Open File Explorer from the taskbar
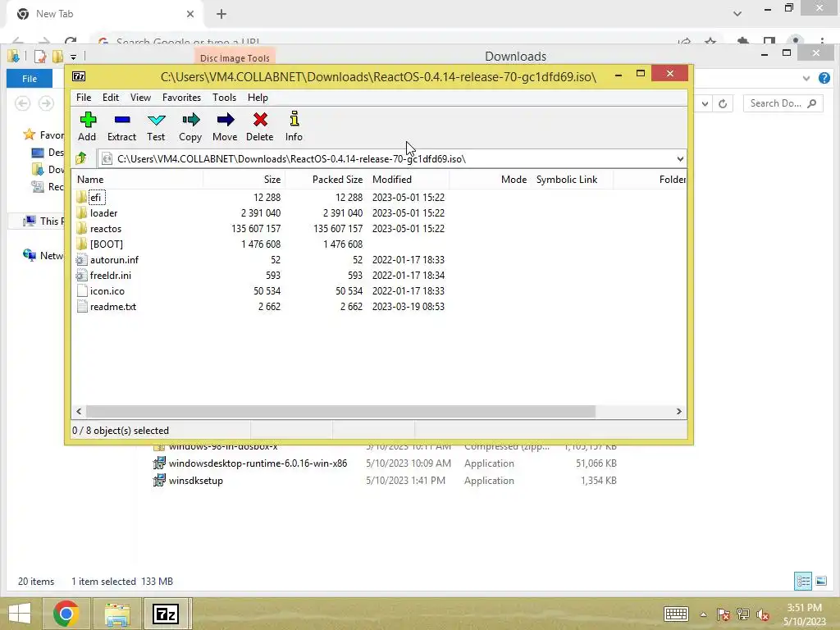 pyautogui.click(x=116, y=614)
